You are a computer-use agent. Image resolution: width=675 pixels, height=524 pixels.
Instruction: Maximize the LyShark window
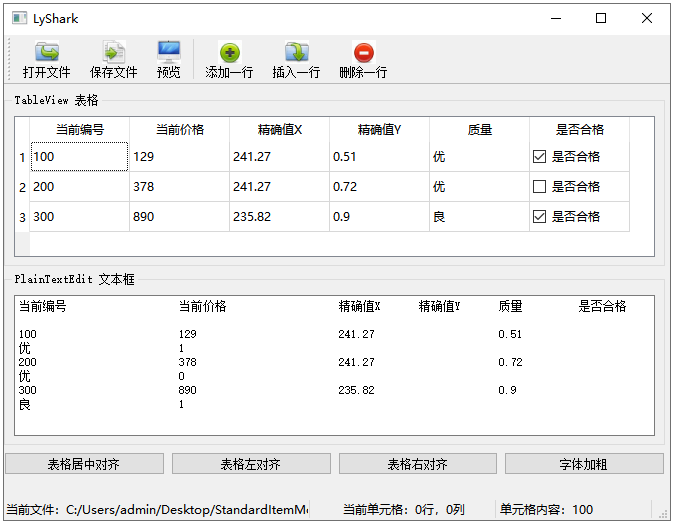pyautogui.click(x=601, y=18)
